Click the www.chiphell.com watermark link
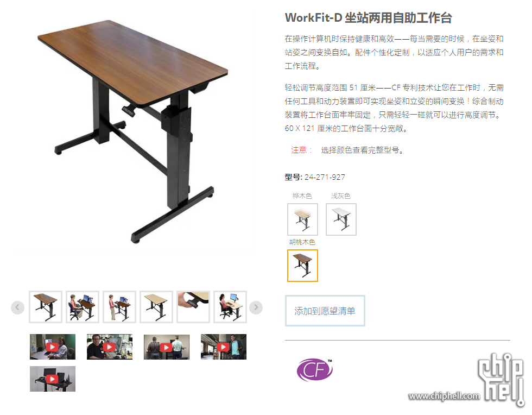Image resolution: width=532 pixels, height=415 pixels. coord(444,396)
